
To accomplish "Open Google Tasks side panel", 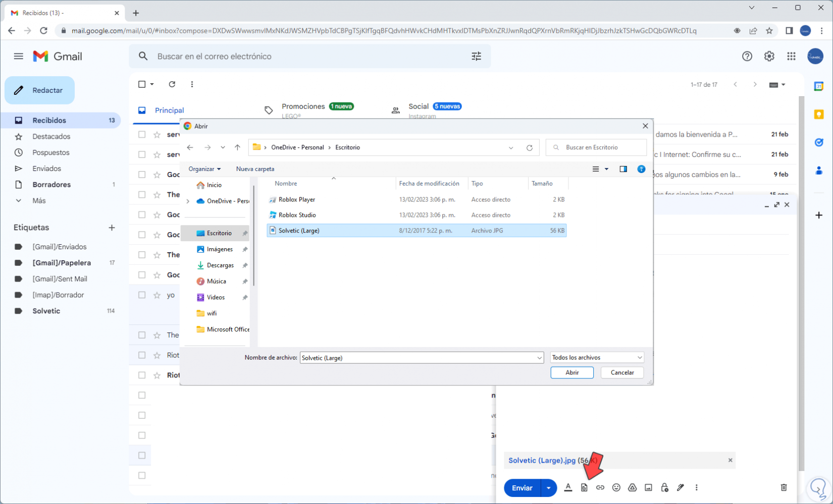I will pos(819,143).
